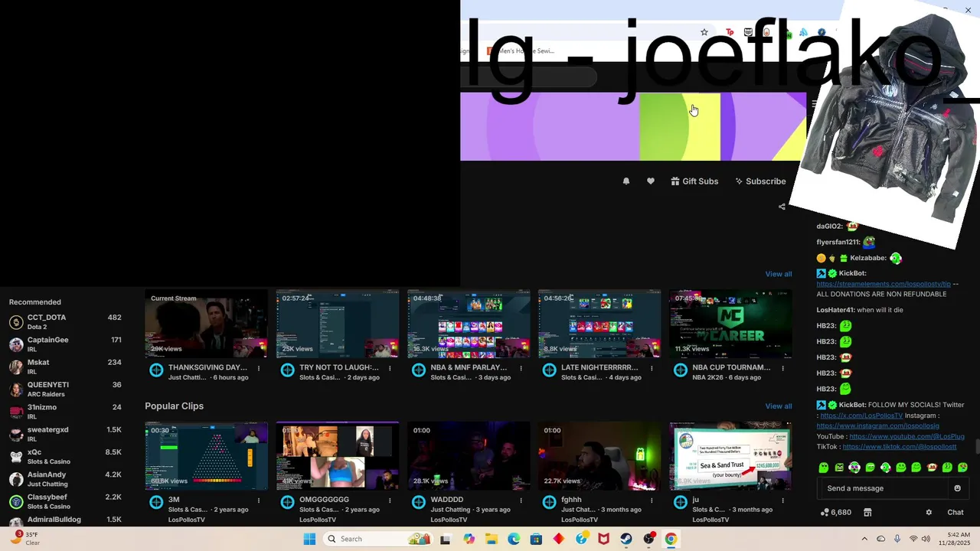Open options menu for THANKSGIVING DAY video
Viewport: 980px width, 551px height.
pos(259,368)
